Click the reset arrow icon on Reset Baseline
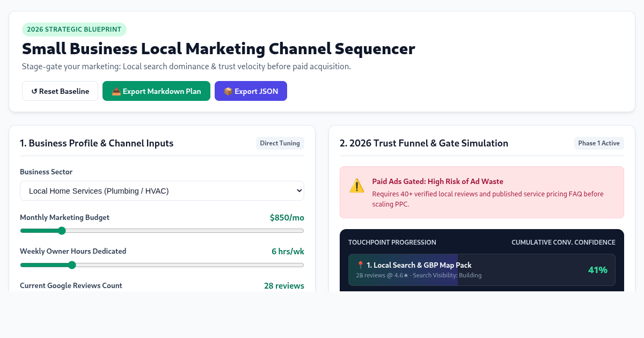The height and width of the screenshot is (338, 644). tap(34, 91)
